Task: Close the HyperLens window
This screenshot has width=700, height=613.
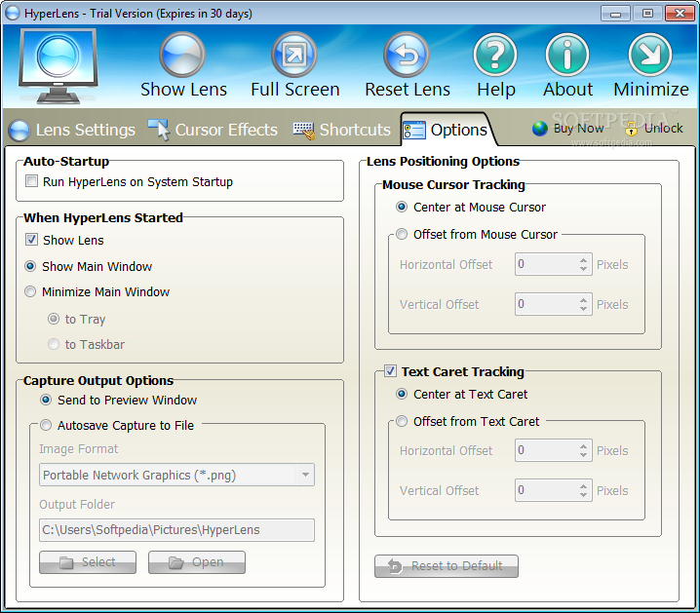Action: [x=680, y=14]
